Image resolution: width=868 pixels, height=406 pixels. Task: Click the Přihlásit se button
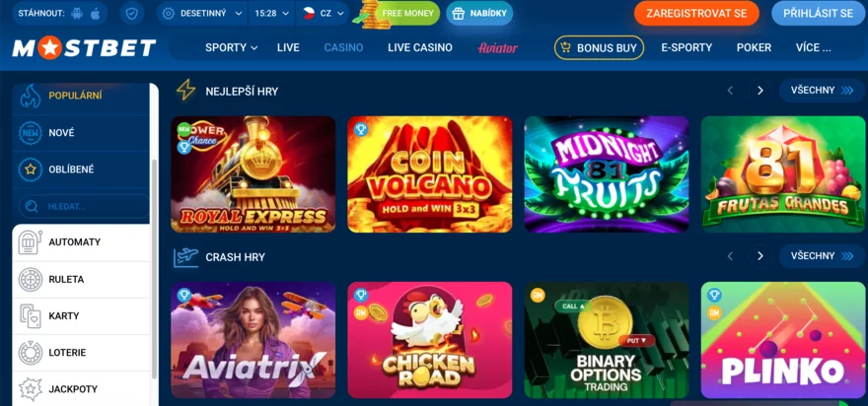coord(818,13)
